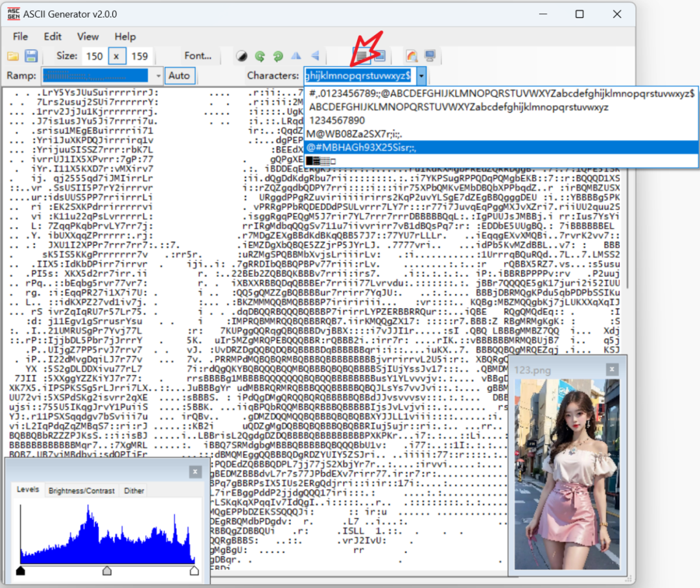
Task: Toggle the image view toolbar button
Action: pos(379,56)
